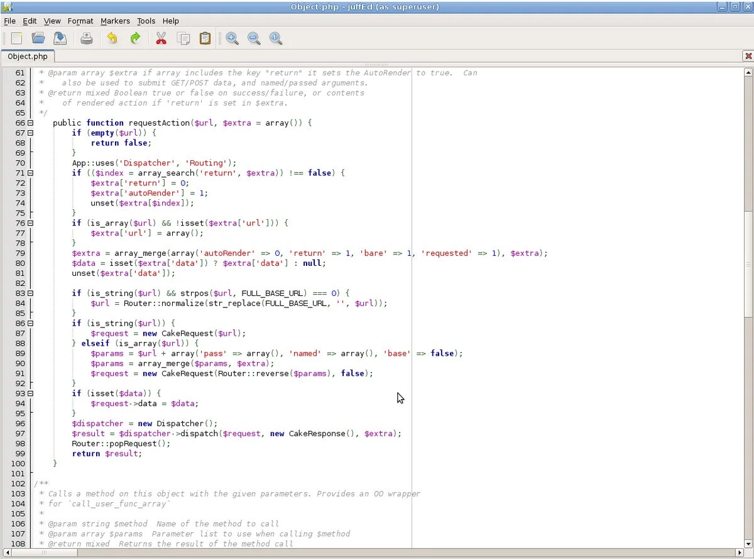Click the horizontal scrollbar thumb

tap(44, 553)
